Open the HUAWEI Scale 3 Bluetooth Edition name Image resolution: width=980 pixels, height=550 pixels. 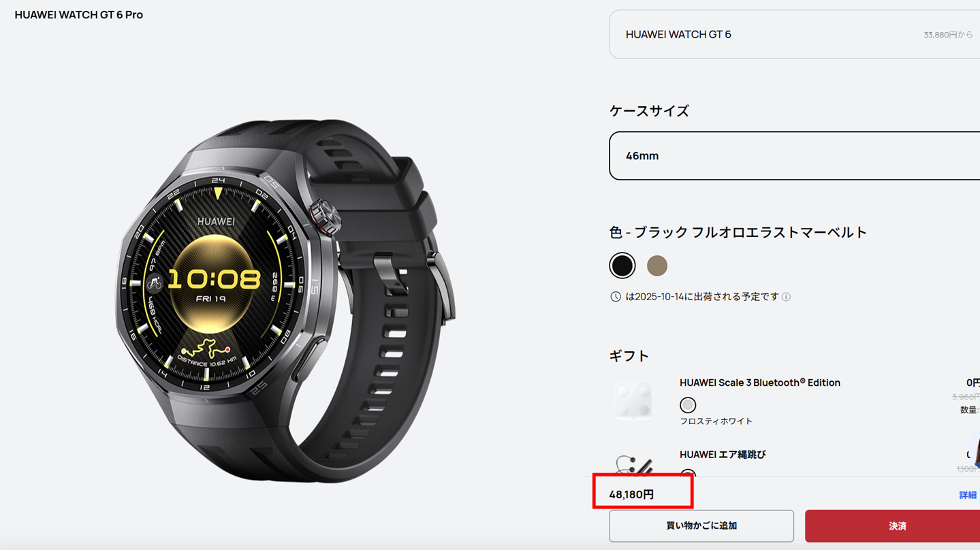click(760, 383)
